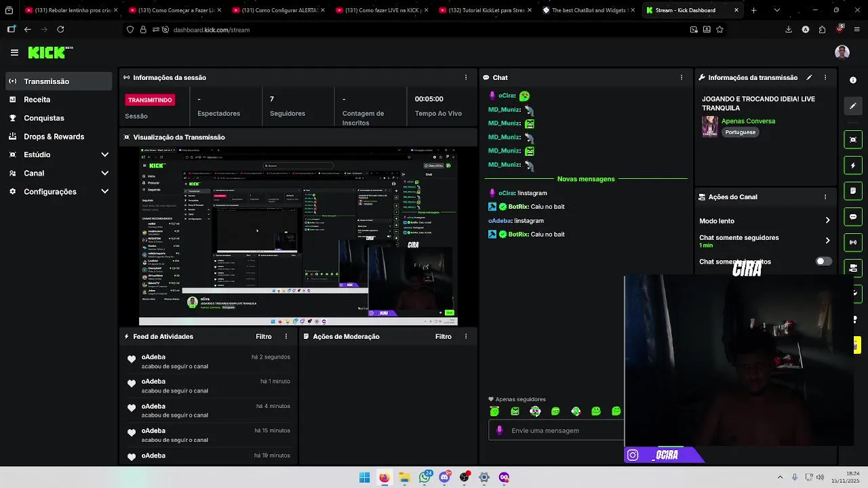Open the browser tab list dropdown arrow

(777, 10)
